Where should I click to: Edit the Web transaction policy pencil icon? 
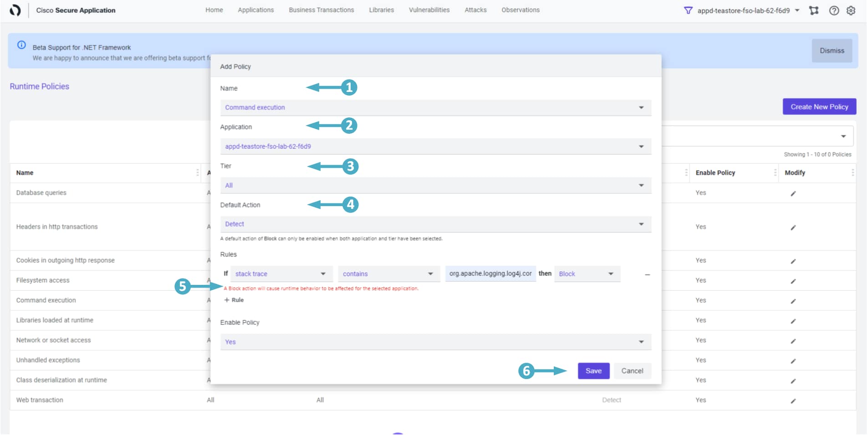[793, 401]
